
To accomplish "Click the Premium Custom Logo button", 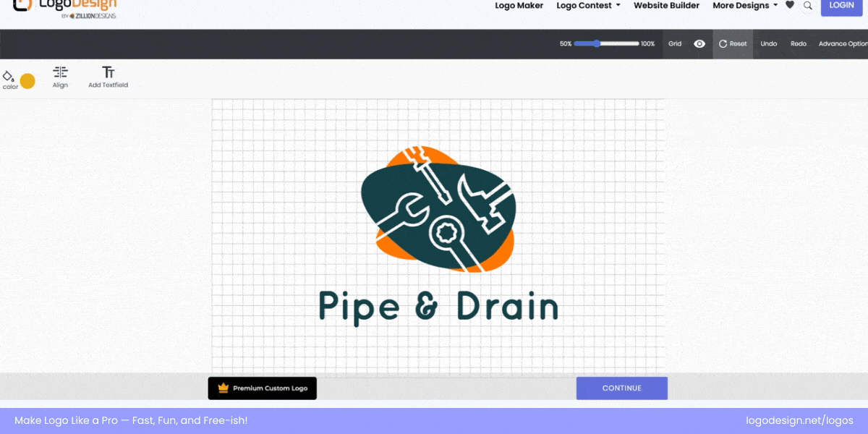I will (x=263, y=388).
